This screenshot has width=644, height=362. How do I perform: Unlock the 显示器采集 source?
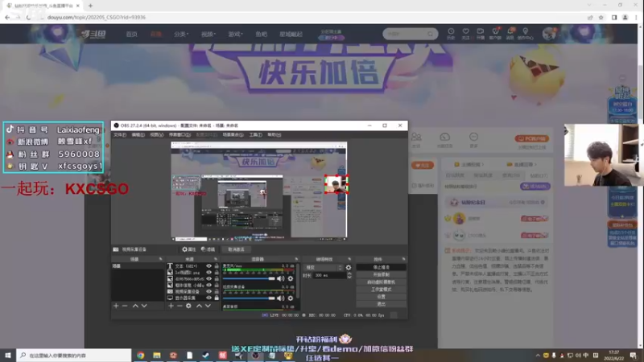point(217,298)
